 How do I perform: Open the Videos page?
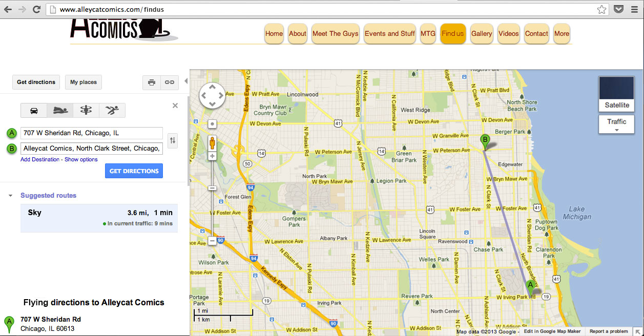point(509,34)
